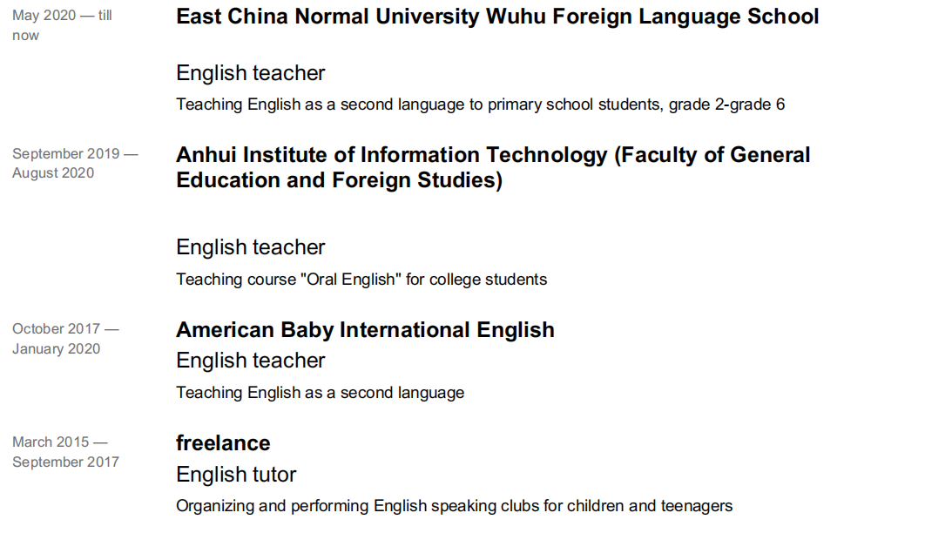Click the "September 2019 — August 2020" date range
This screenshot has height=560, width=952.
point(75,164)
